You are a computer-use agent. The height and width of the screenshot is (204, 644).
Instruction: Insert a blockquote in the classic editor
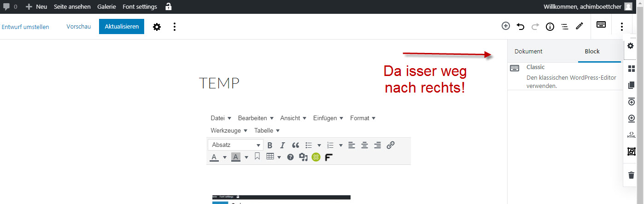pyautogui.click(x=296, y=145)
